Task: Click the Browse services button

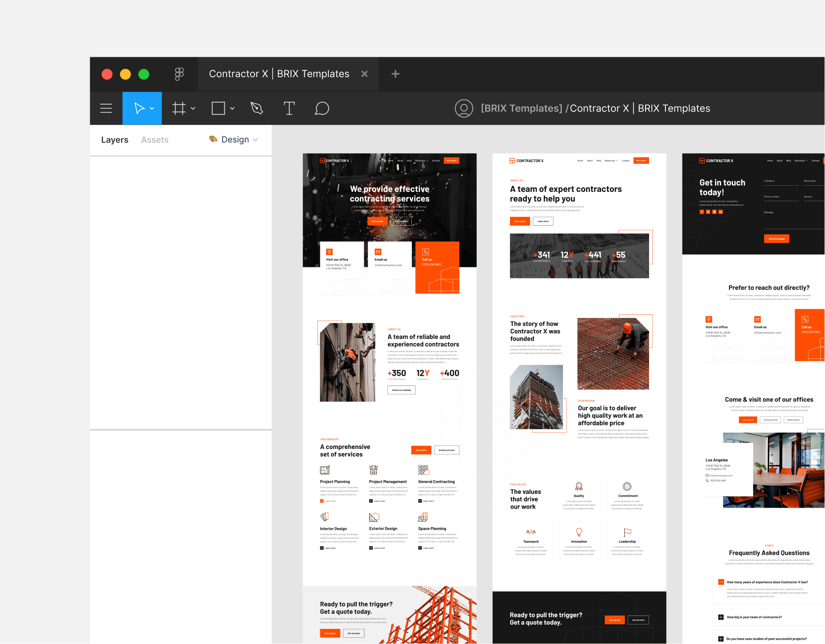Action: click(x=447, y=450)
